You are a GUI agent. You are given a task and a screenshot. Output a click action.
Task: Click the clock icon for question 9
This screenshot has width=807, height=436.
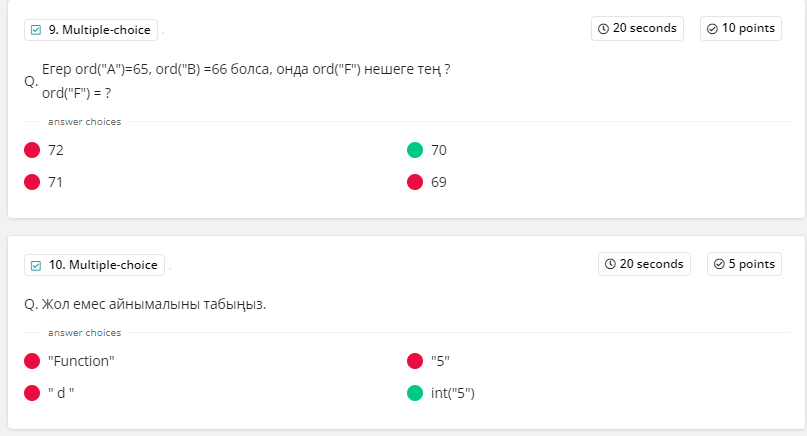(x=603, y=29)
